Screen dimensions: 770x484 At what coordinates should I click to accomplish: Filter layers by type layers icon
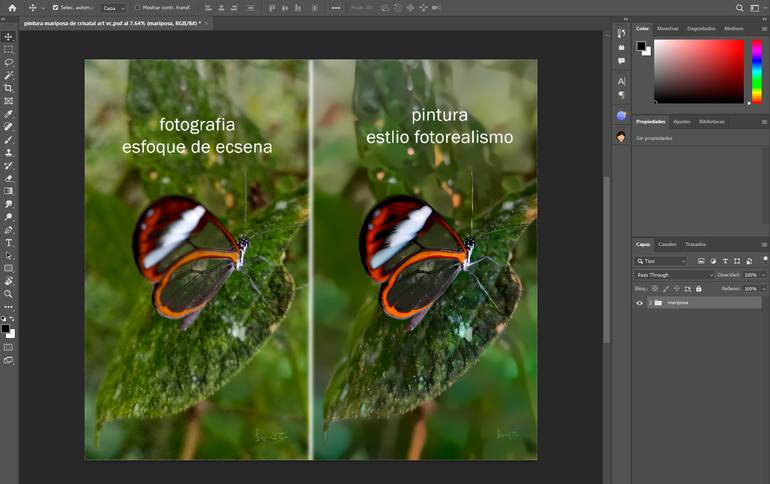click(x=725, y=261)
